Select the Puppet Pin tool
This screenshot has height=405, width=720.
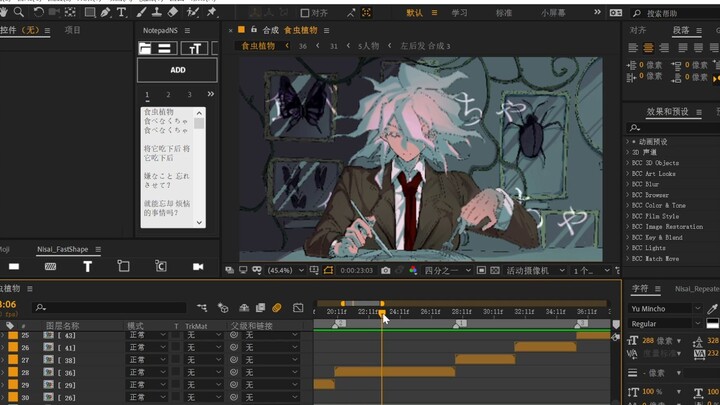[x=211, y=12]
